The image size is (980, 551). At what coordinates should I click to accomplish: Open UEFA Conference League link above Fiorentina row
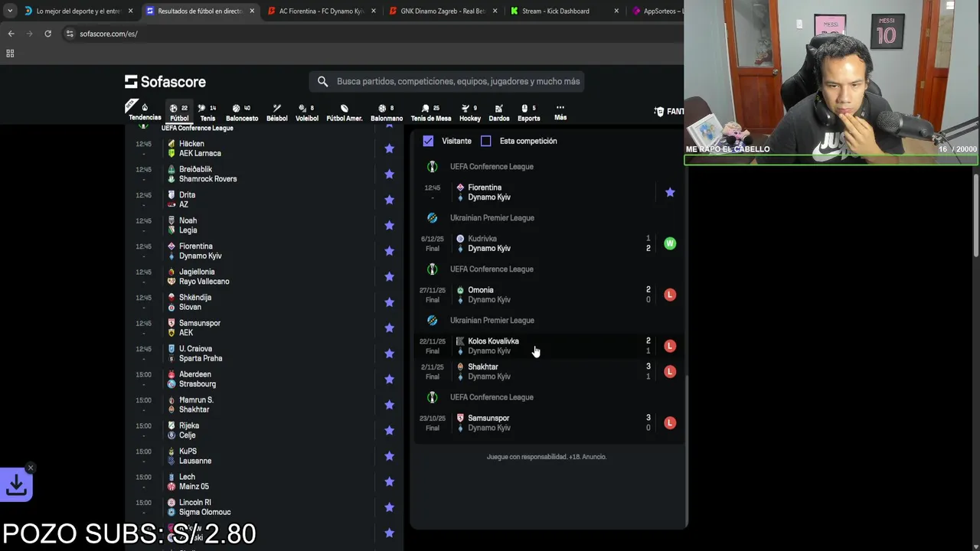492,166
